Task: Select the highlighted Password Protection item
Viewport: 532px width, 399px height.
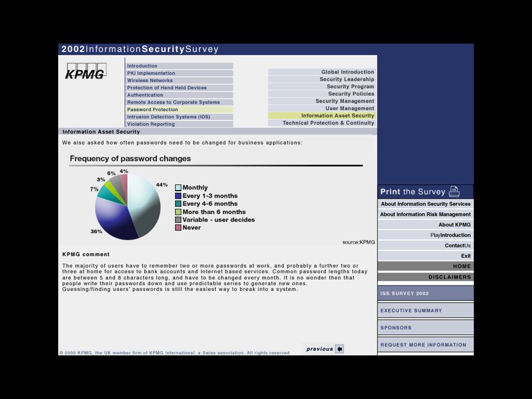Action: click(179, 110)
